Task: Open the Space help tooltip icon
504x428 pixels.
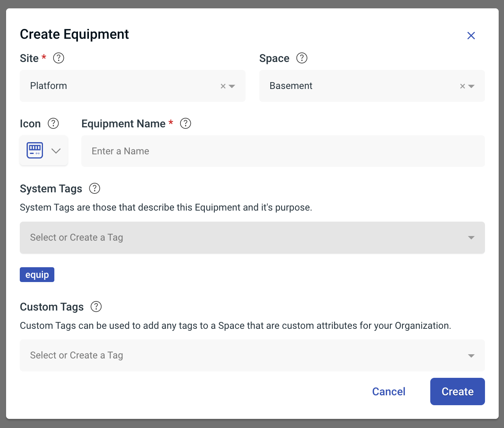Action: (302, 58)
